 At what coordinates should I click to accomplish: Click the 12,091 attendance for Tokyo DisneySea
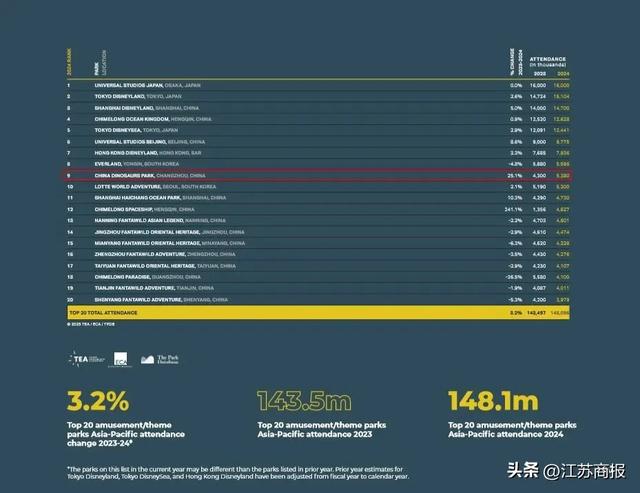[538, 130]
